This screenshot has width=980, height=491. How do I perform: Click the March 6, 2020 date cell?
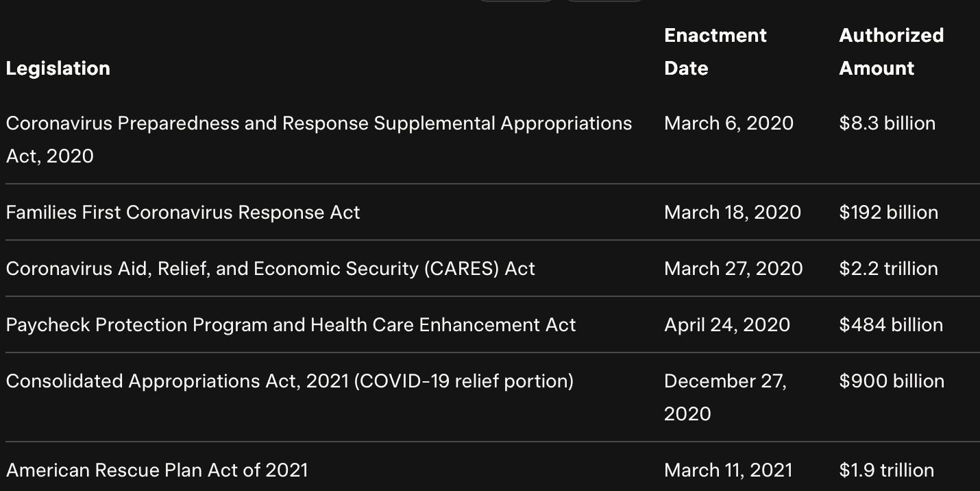tap(729, 123)
